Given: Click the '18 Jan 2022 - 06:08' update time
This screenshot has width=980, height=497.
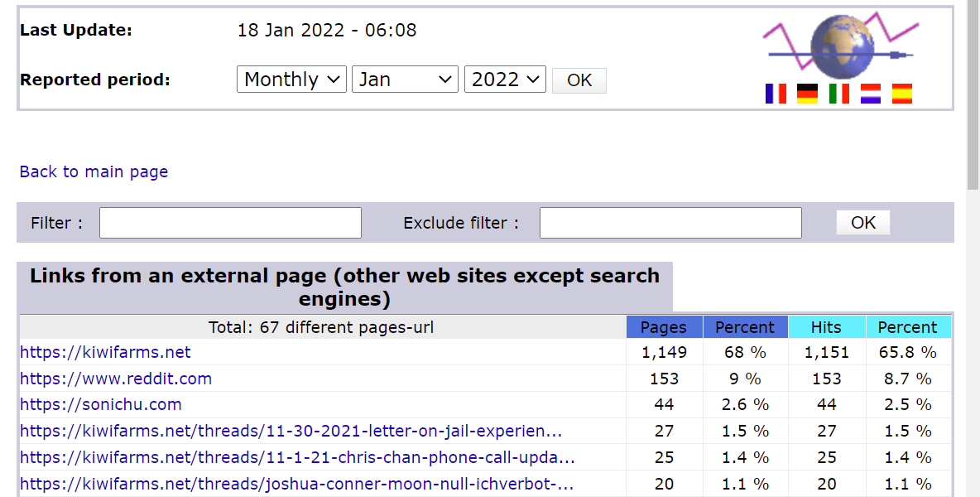Looking at the screenshot, I should [x=327, y=30].
